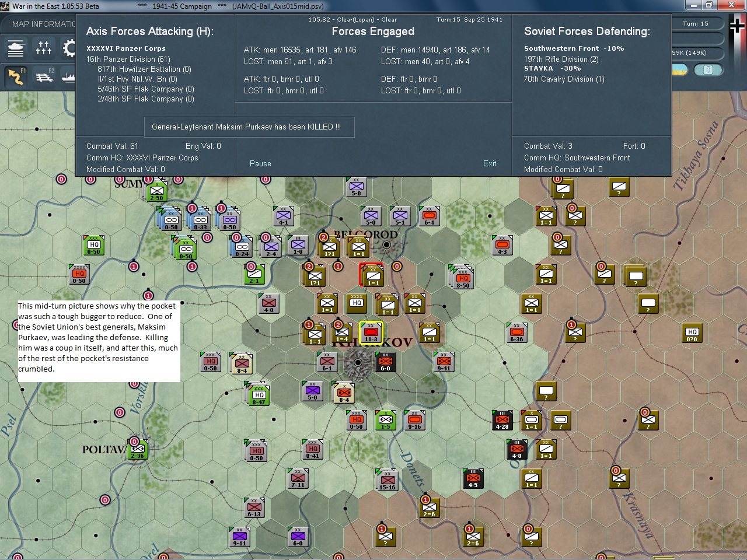Click the pill button showing 0
This screenshot has width=747, height=560.
coord(708,70)
